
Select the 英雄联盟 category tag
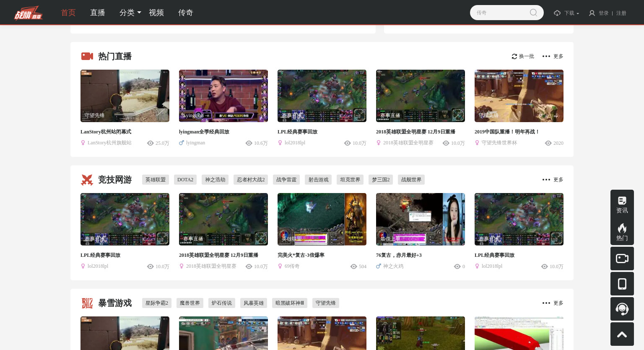point(156,180)
